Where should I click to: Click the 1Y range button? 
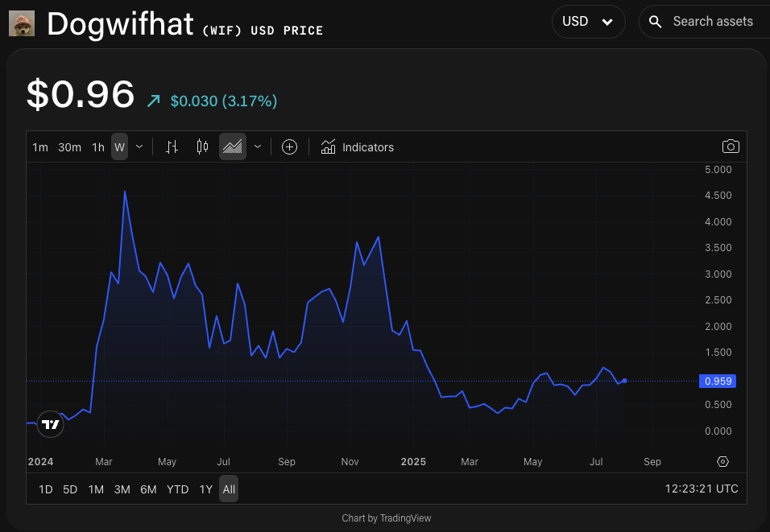tap(205, 489)
